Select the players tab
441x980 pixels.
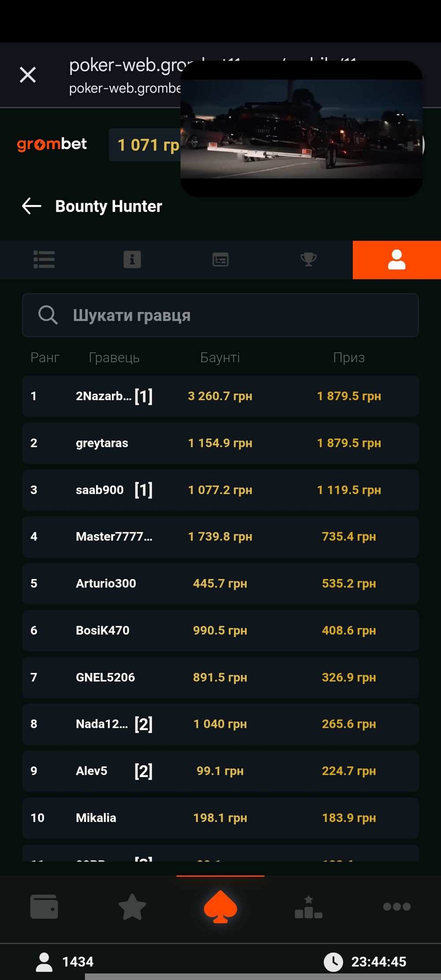click(396, 260)
